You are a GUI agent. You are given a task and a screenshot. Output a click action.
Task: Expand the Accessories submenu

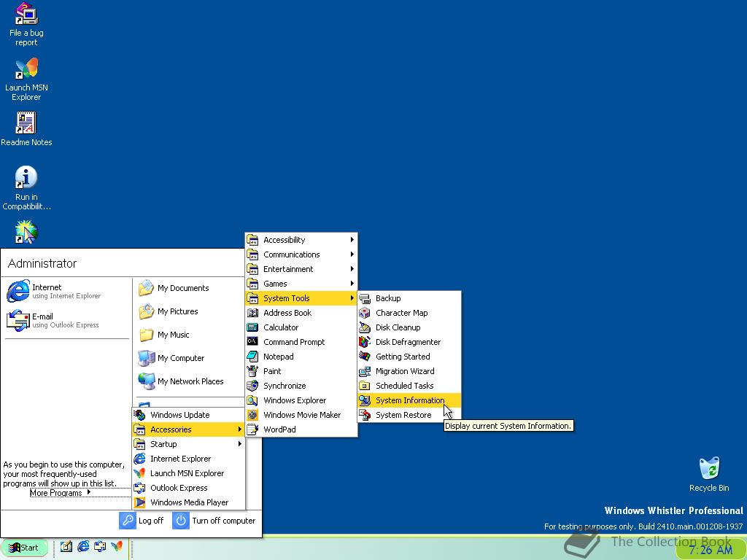pyautogui.click(x=189, y=429)
